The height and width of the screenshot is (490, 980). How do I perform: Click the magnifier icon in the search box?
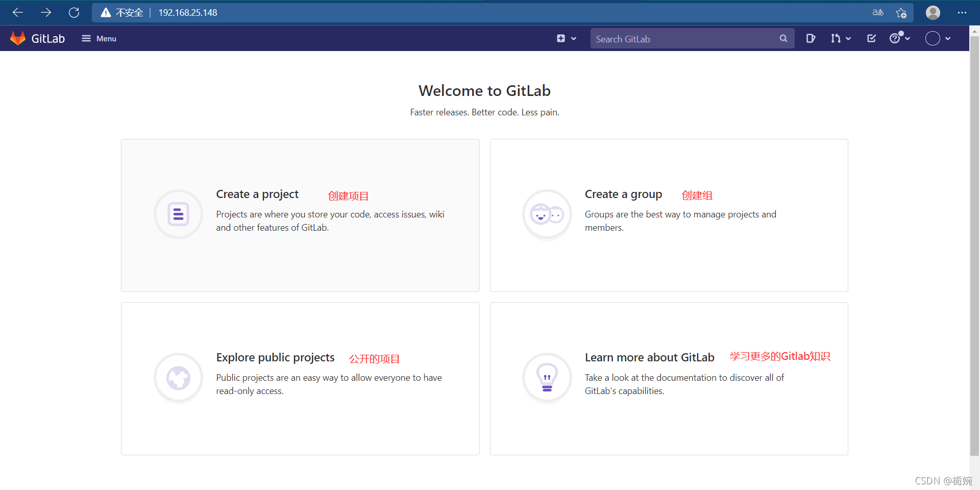coord(783,38)
